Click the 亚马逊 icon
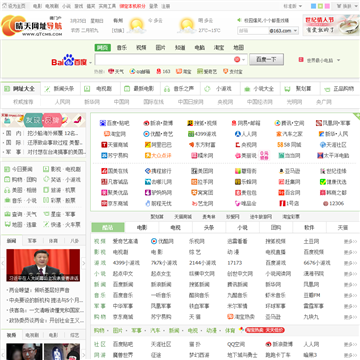Viewport: 360px width, 360px height. [x=281, y=171]
